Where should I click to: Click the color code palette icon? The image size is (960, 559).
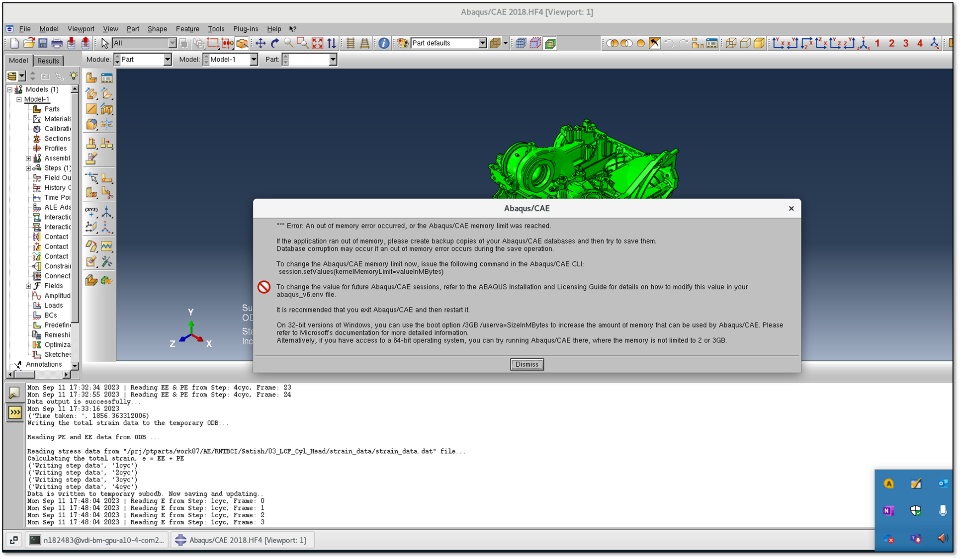coord(403,43)
